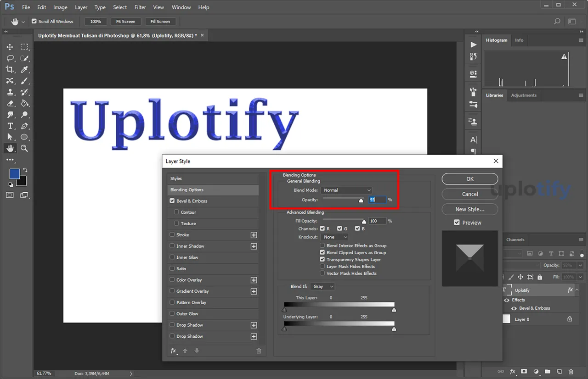Open the Filter menu
Screen dimensions: 588x379
140,7
